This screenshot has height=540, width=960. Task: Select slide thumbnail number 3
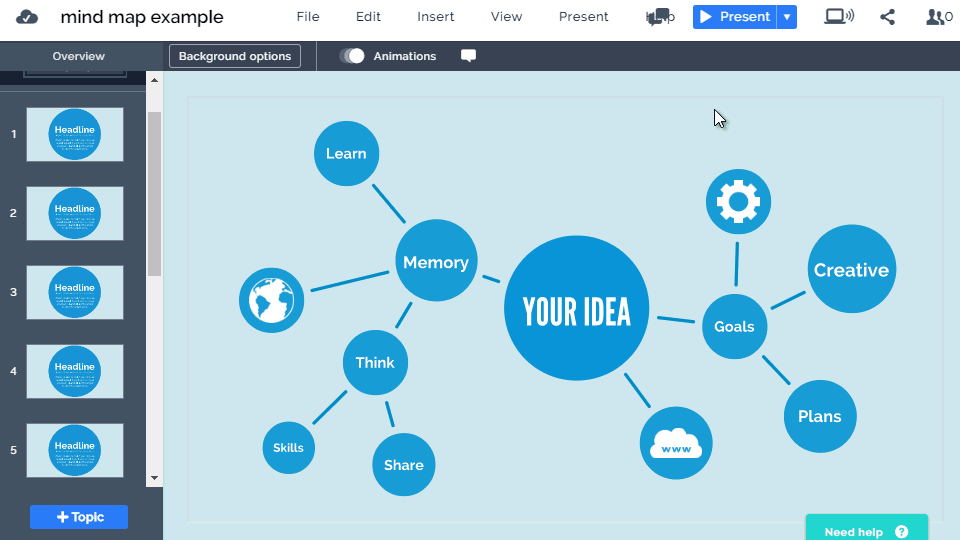pyautogui.click(x=75, y=292)
